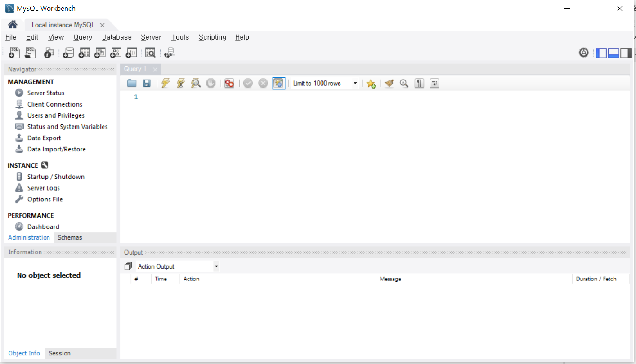636x364 pixels.
Task: Create a new function icon
Action: coord(131,53)
